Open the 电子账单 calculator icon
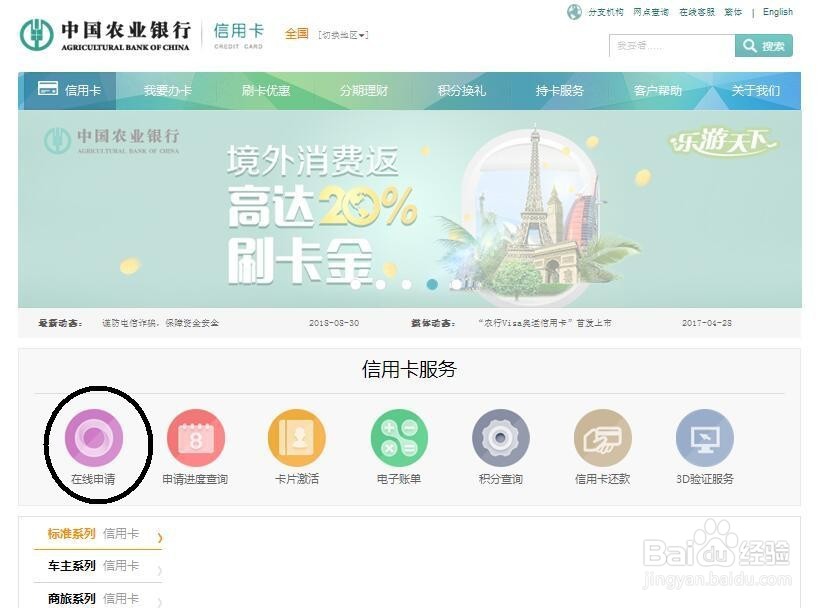 click(x=399, y=438)
